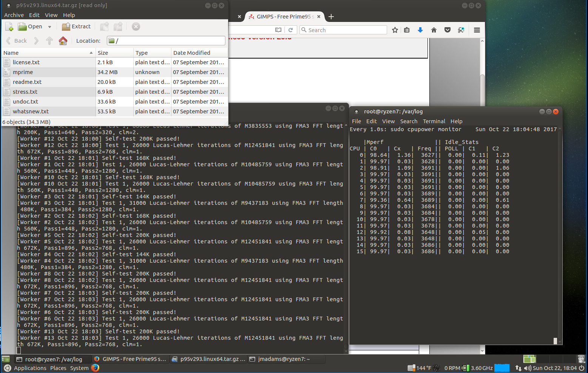Click the stop operation icon in archive manager
588x373 pixels.
136,26
